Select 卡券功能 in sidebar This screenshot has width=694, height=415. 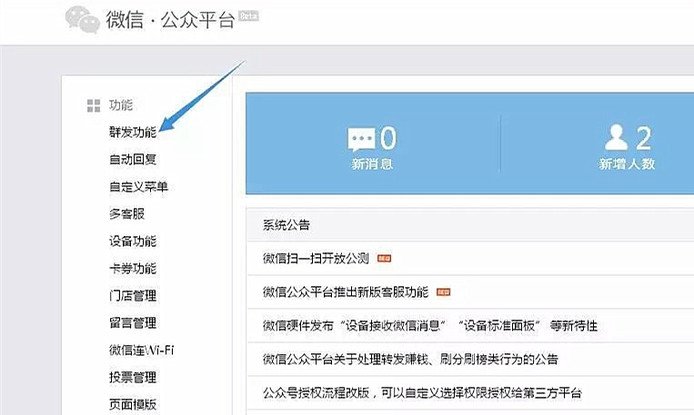133,269
